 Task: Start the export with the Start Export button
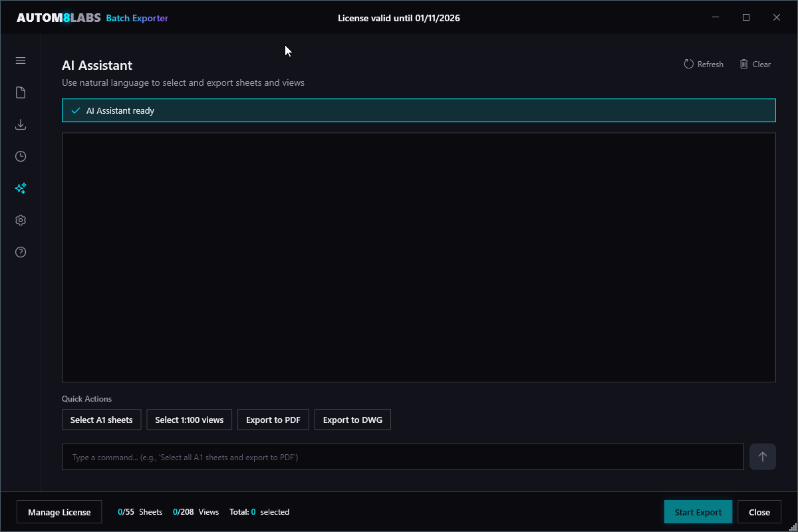(698, 511)
